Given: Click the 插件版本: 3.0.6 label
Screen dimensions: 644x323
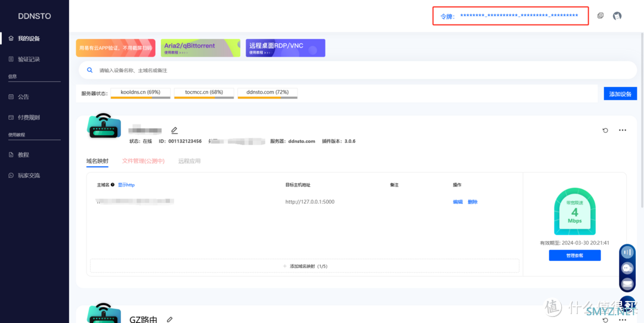Looking at the screenshot, I should click(339, 141).
